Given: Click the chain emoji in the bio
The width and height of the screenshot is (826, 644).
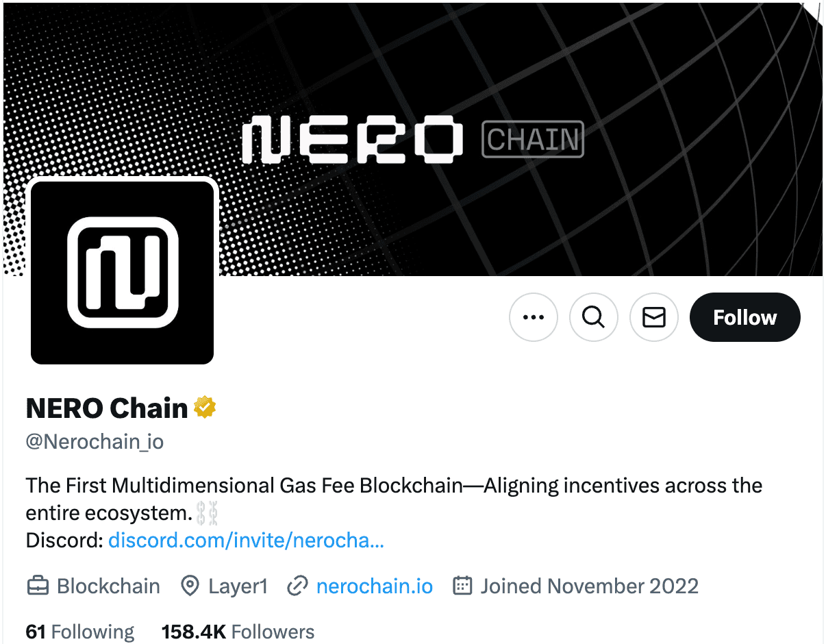Looking at the screenshot, I should coord(206,512).
